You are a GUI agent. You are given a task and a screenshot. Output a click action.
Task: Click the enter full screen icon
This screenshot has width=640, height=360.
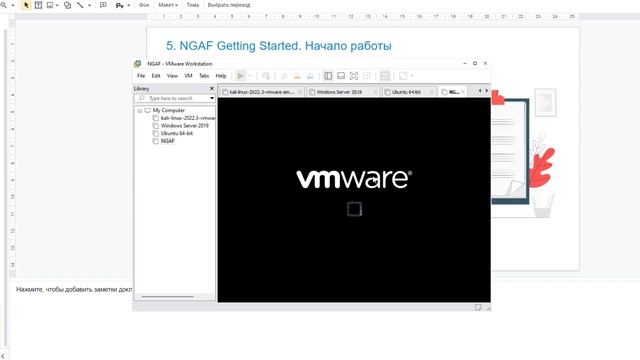point(354,76)
